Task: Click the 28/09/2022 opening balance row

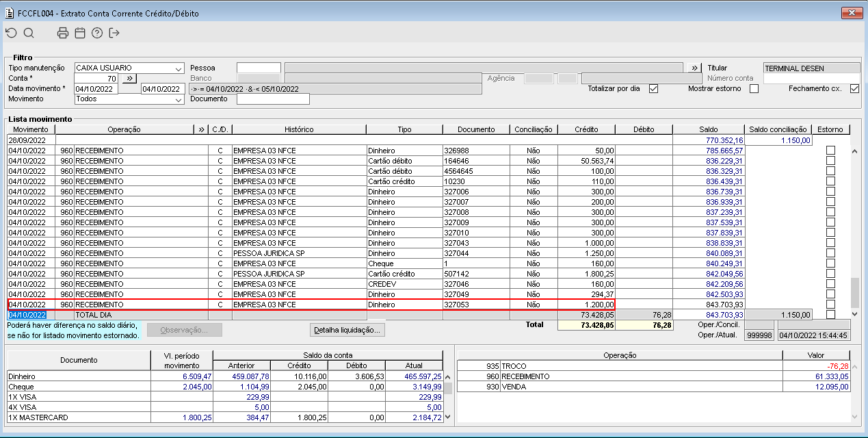Action: click(x=408, y=140)
